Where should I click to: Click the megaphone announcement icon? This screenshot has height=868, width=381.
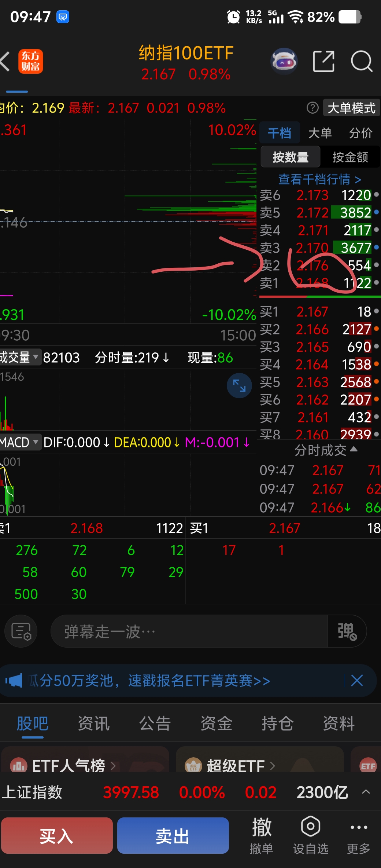(x=14, y=681)
